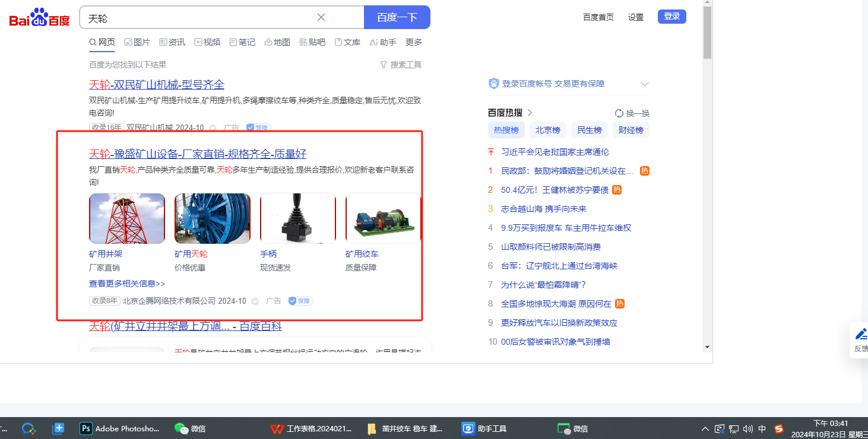Screen dimensions: 868x439
Task: Open hot search 台军：辽宁舰北上通过台湾海峡
Action: (559, 266)
